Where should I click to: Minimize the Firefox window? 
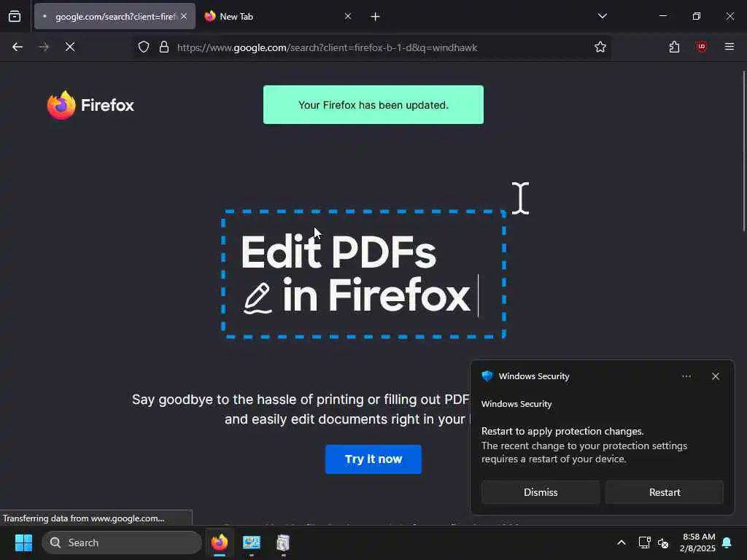click(x=662, y=16)
